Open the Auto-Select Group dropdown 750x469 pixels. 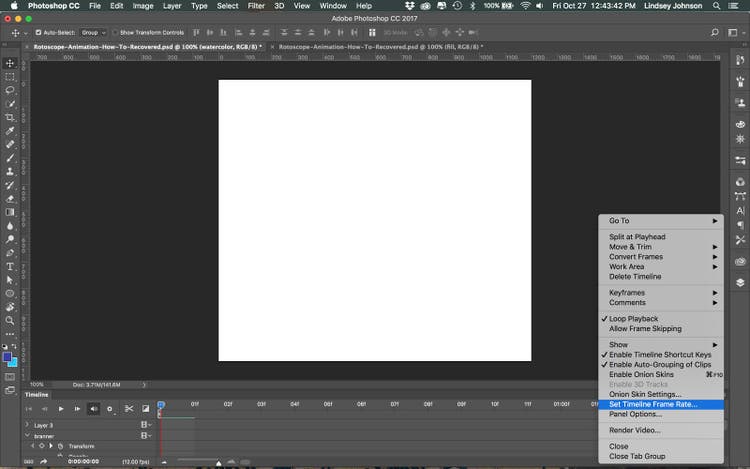click(x=93, y=33)
